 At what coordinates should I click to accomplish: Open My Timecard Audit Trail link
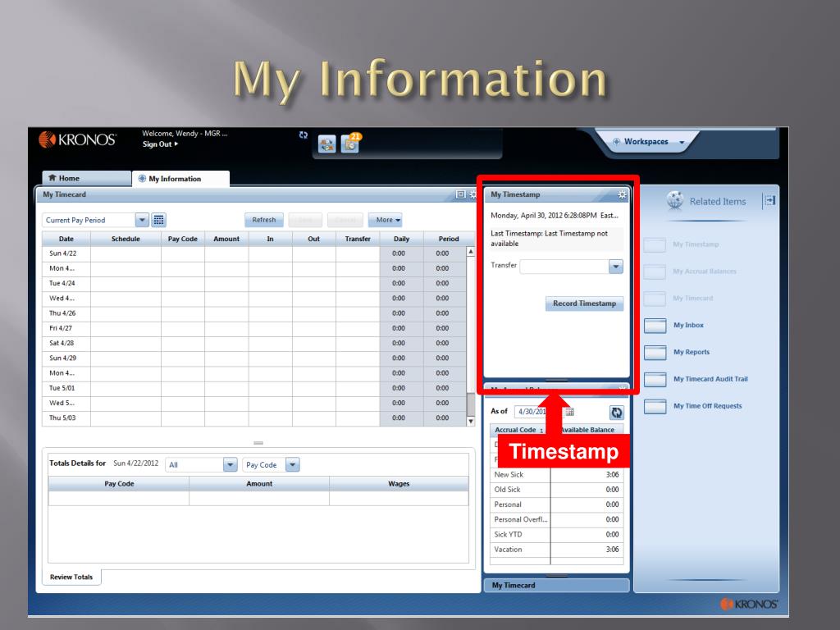[710, 379]
